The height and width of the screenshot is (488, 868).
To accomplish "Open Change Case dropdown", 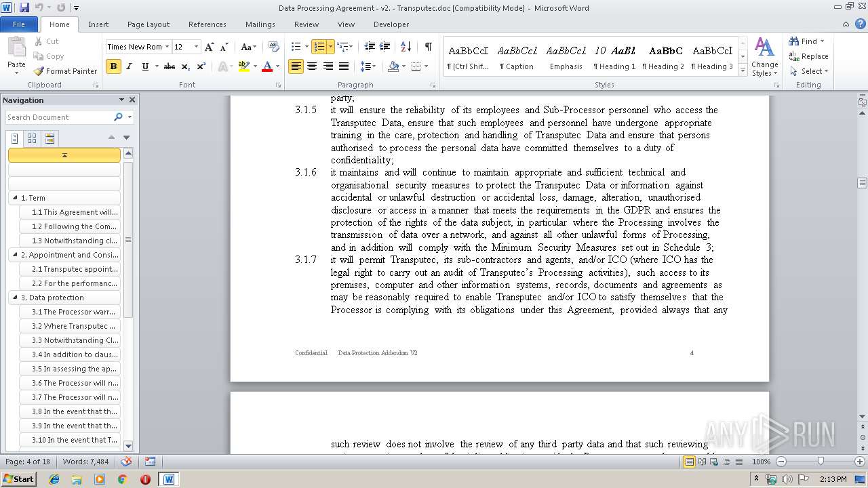I will (248, 47).
